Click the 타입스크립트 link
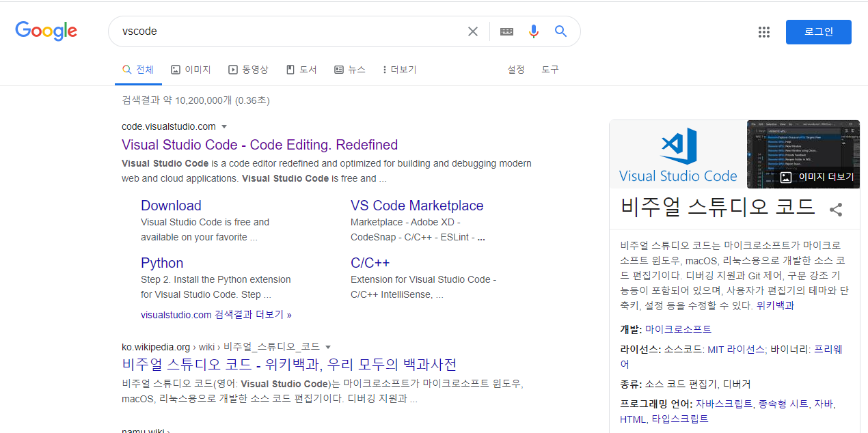Viewport: 868px width, 433px height. (680, 419)
